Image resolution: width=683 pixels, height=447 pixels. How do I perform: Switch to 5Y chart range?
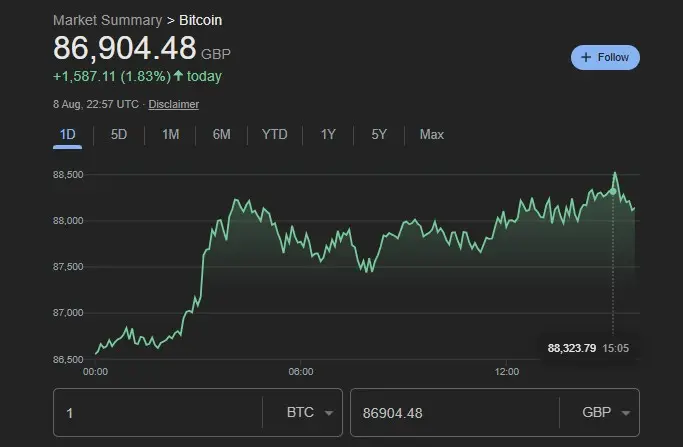click(x=379, y=134)
